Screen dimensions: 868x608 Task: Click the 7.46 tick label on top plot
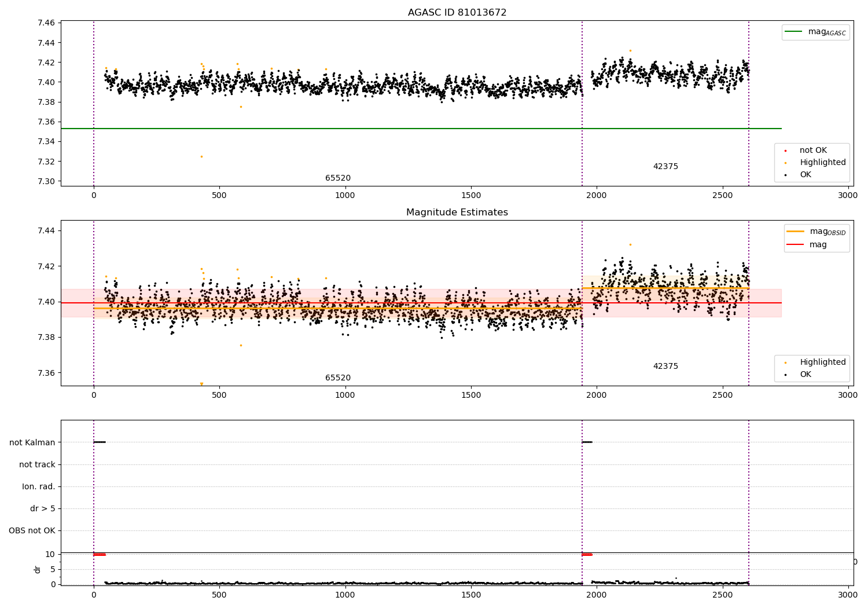(x=46, y=23)
